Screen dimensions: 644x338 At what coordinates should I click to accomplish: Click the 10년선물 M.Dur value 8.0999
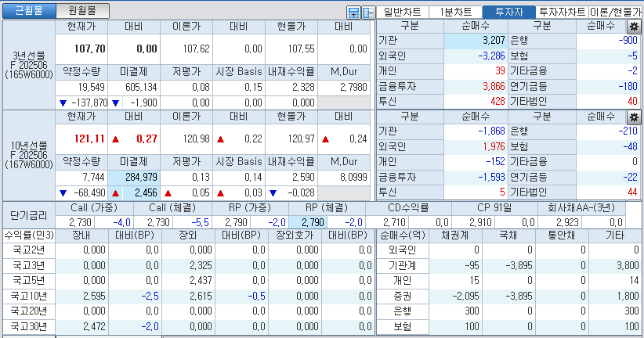coord(353,177)
